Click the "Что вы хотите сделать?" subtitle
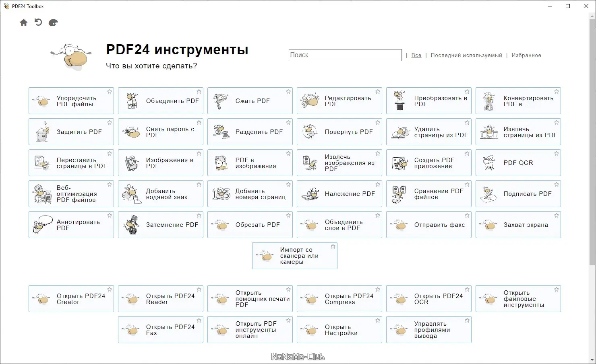This screenshot has width=596, height=364. pos(151,66)
